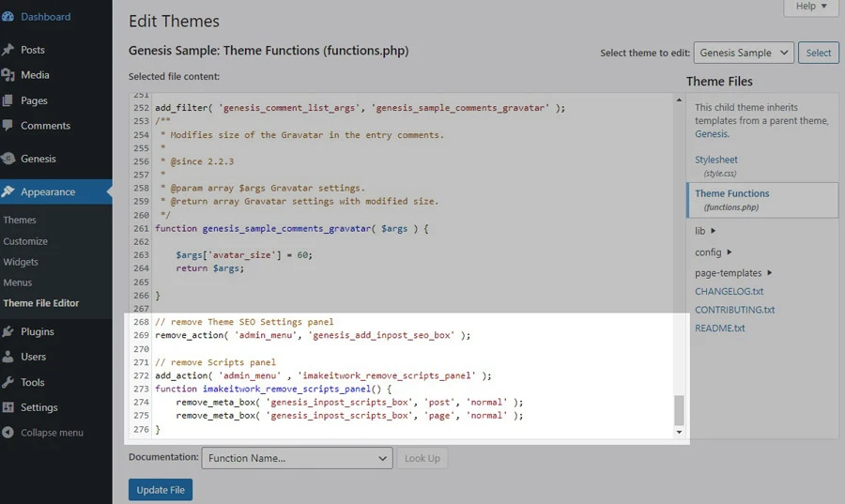Click the Tools wrench icon

click(8, 382)
